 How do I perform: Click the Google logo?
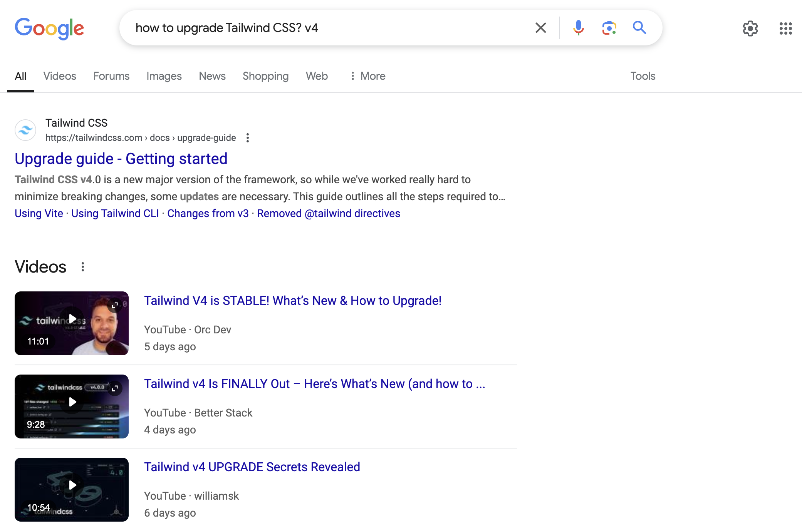point(49,28)
